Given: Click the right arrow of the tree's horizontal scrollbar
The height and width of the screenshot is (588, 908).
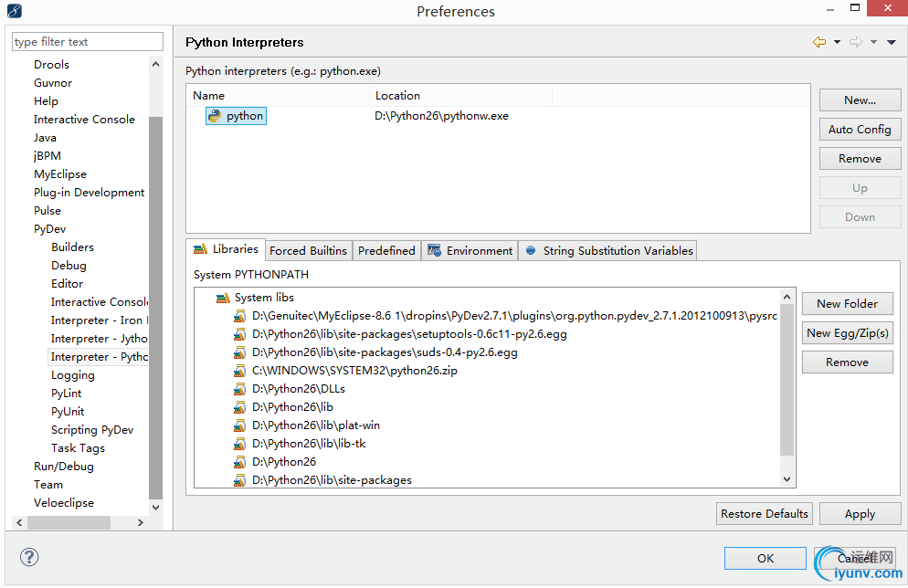Looking at the screenshot, I should 140,522.
